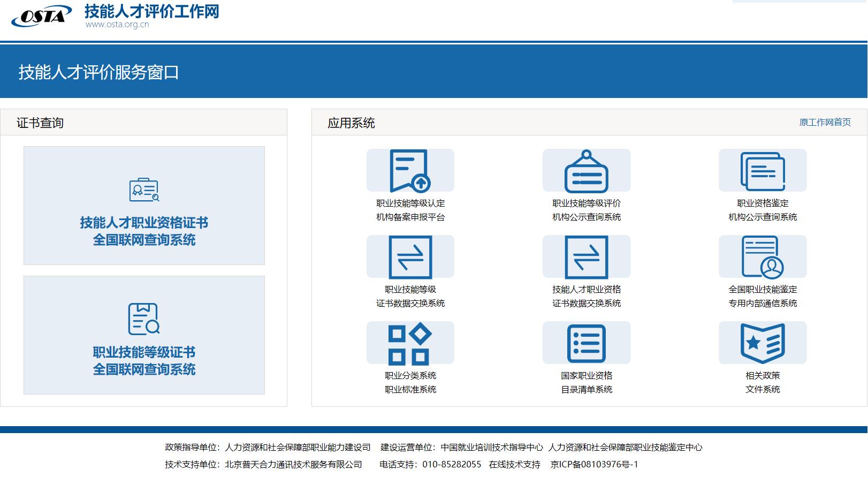The width and height of the screenshot is (868, 477).
Task: Click the www.osta.org.cn address under the title
Action: pos(117,25)
